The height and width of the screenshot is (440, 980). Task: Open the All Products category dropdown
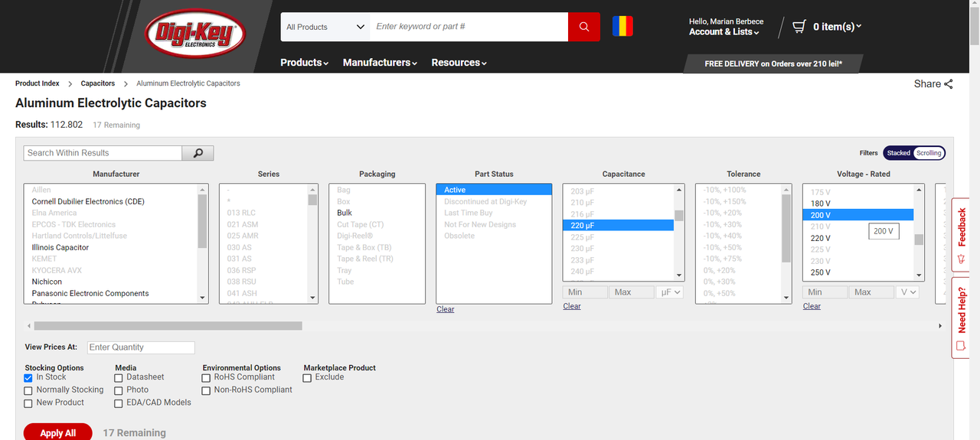tap(325, 27)
